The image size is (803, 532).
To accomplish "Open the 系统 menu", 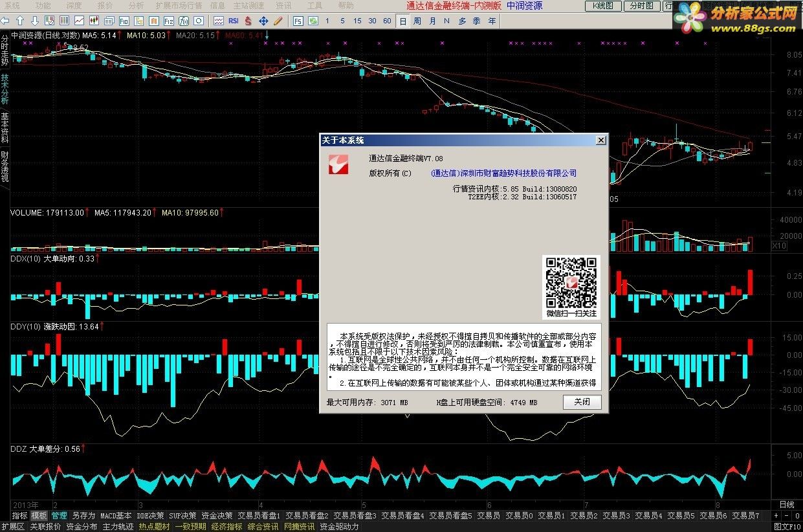I will pyautogui.click(x=12, y=5).
